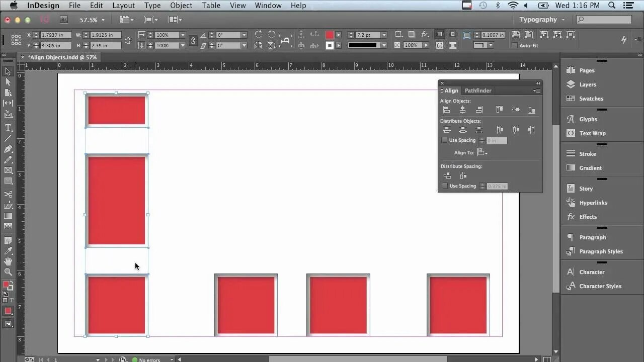The image size is (644, 362).
Task: Distribute vertical centers in Align panel
Action: point(462,130)
